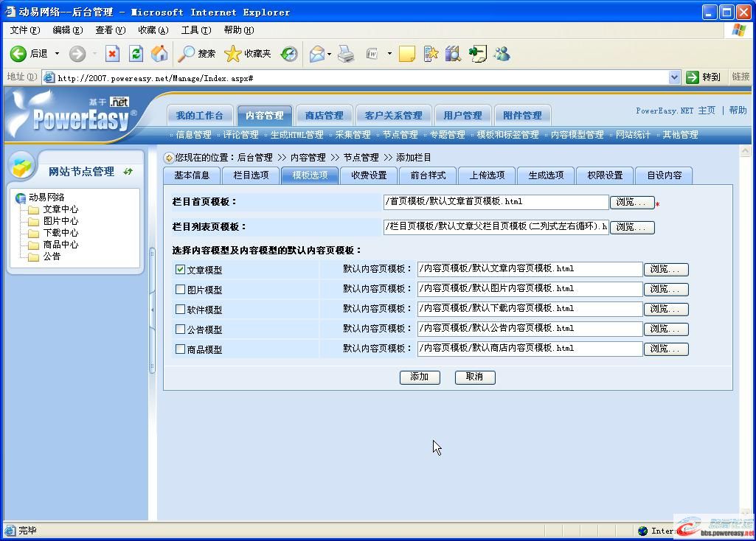Click the search (搜索) icon in the IE toolbar
This screenshot has width=756, height=541.
tap(186, 53)
